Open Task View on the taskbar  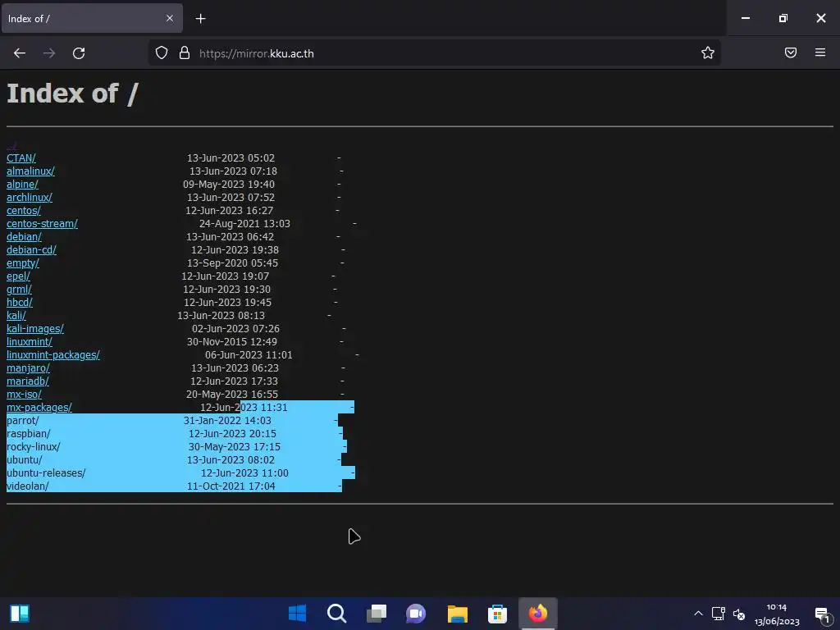pyautogui.click(x=377, y=613)
